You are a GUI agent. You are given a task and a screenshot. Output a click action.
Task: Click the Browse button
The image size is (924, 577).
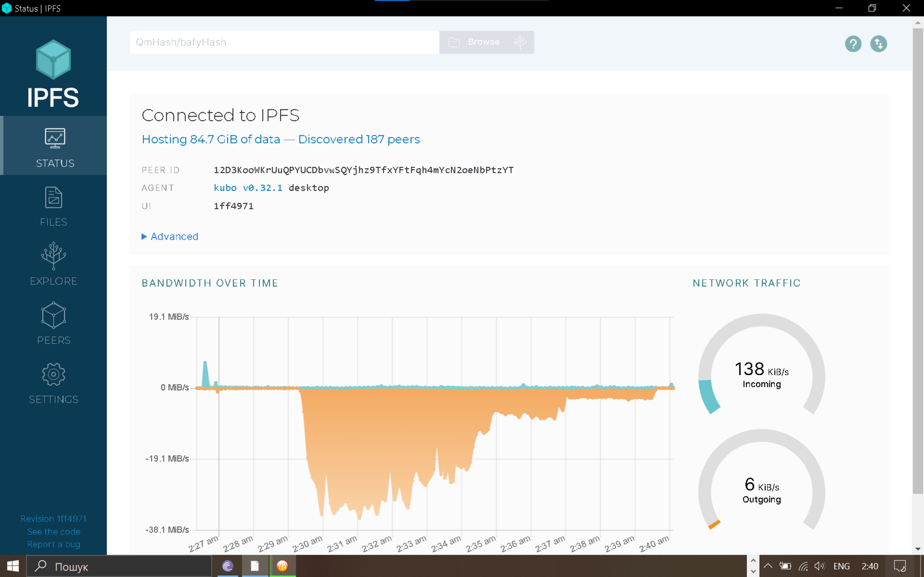click(475, 42)
